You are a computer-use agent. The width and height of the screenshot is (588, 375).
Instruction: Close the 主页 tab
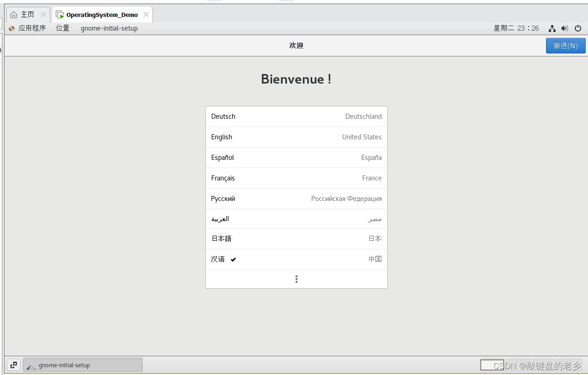[43, 15]
